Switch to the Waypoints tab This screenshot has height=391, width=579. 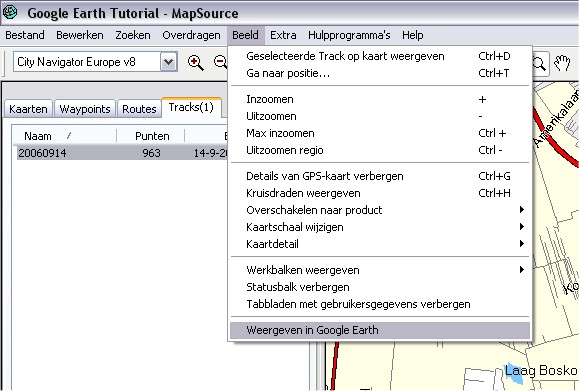[85, 109]
